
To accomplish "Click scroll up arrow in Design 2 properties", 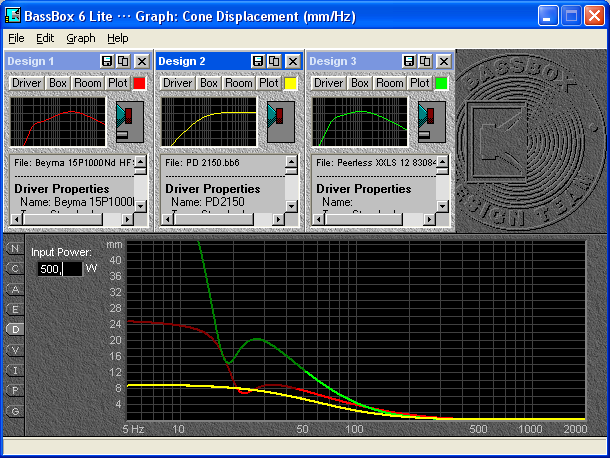I will [x=291, y=161].
